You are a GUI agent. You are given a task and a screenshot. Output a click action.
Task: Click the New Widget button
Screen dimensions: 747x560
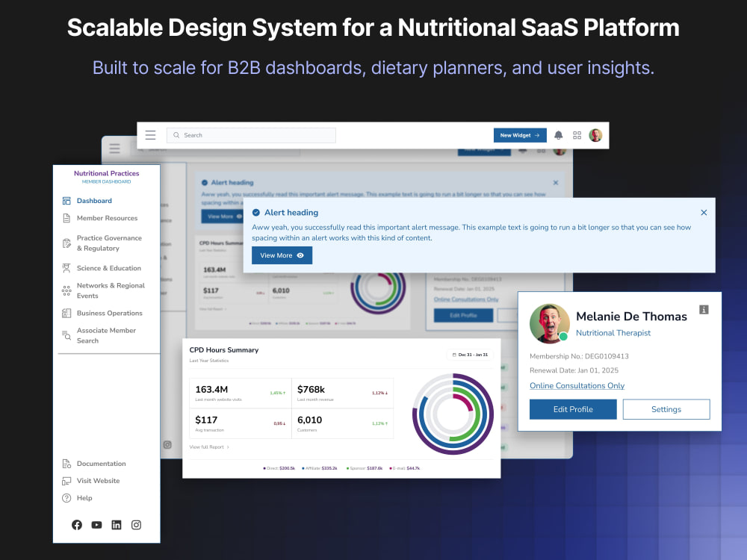520,135
